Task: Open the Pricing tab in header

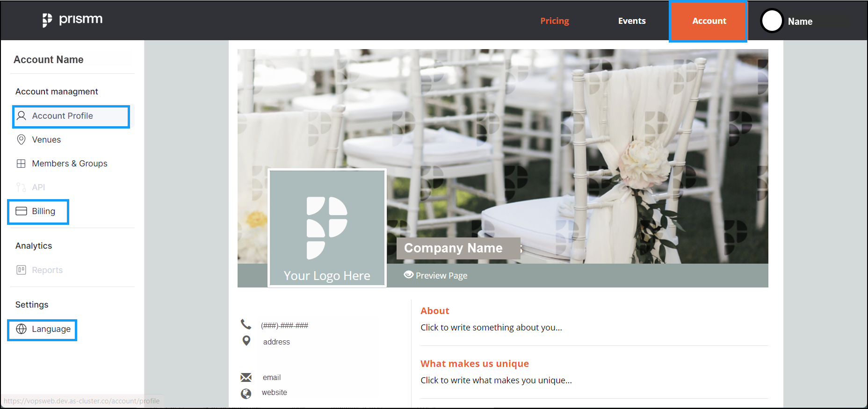Action: tap(555, 21)
